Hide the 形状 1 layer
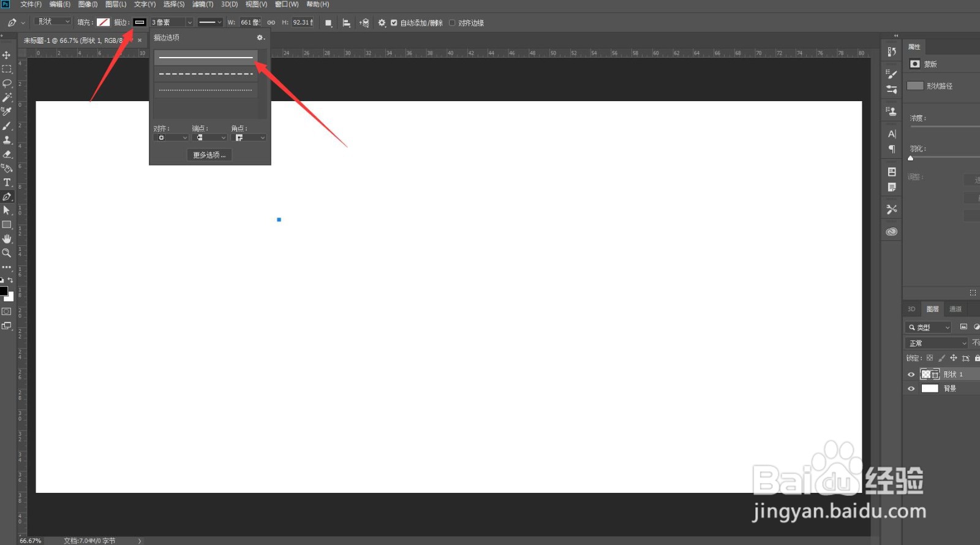This screenshot has width=980, height=545. click(x=911, y=375)
